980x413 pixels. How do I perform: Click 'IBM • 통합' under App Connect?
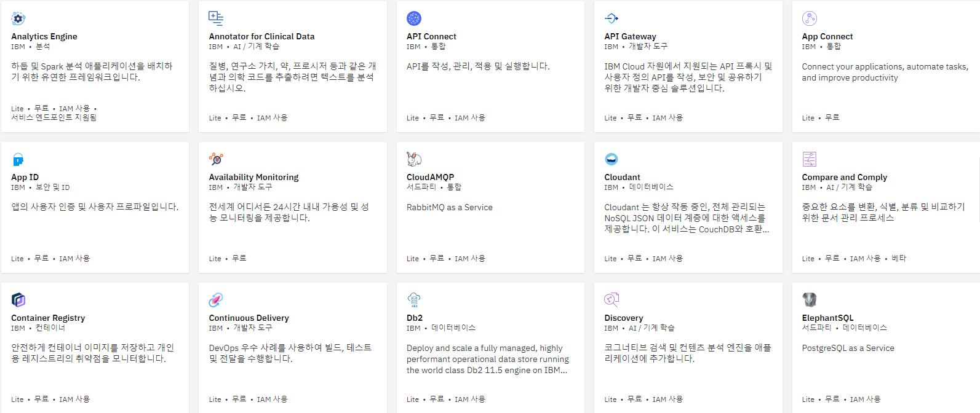[821, 47]
